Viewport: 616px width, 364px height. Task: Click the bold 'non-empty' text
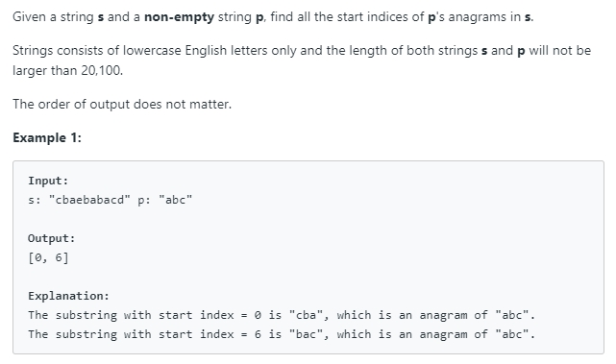click(x=179, y=17)
